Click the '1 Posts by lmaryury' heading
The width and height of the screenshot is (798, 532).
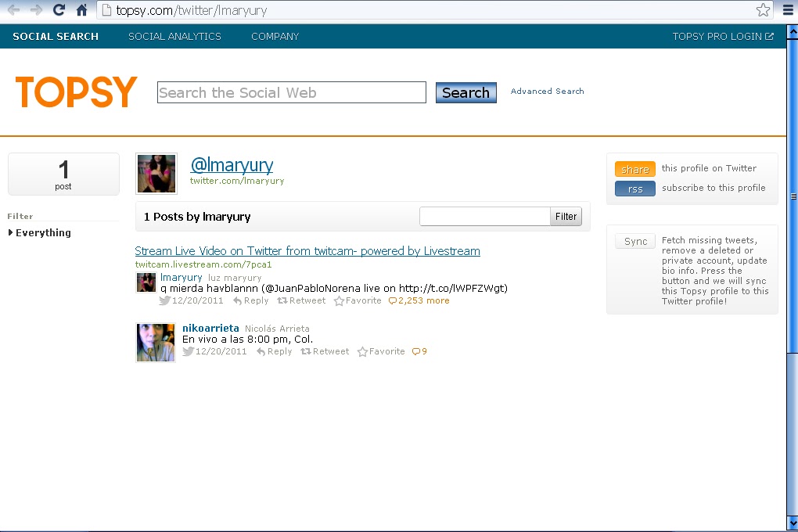pos(197,217)
